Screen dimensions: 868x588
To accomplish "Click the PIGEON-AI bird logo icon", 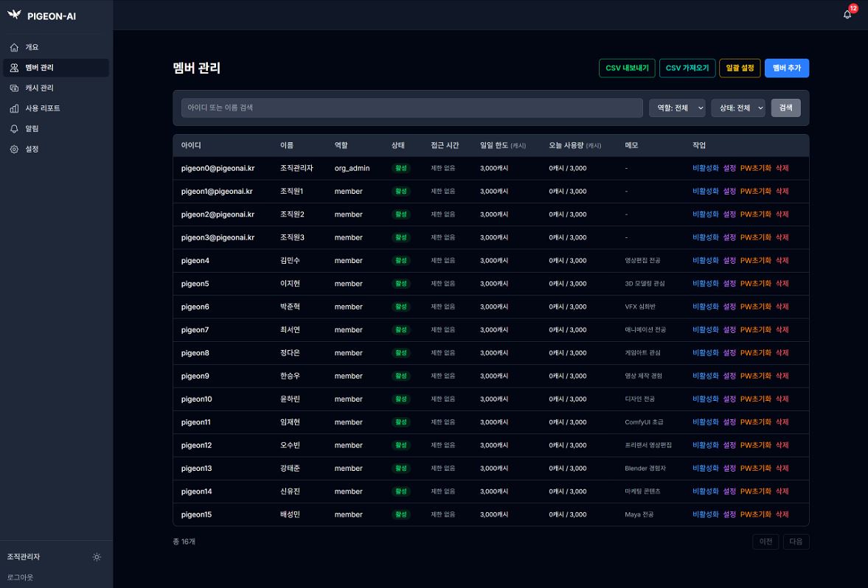I will pyautogui.click(x=14, y=15).
